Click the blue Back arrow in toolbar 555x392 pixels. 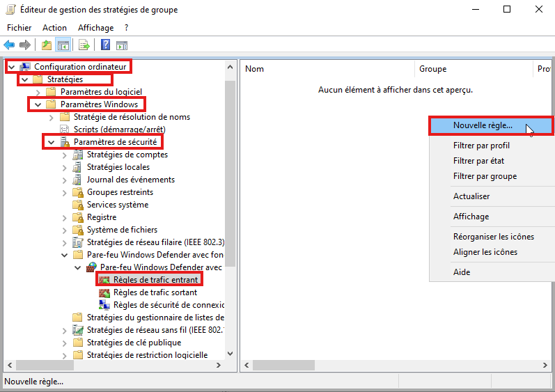tap(10, 45)
